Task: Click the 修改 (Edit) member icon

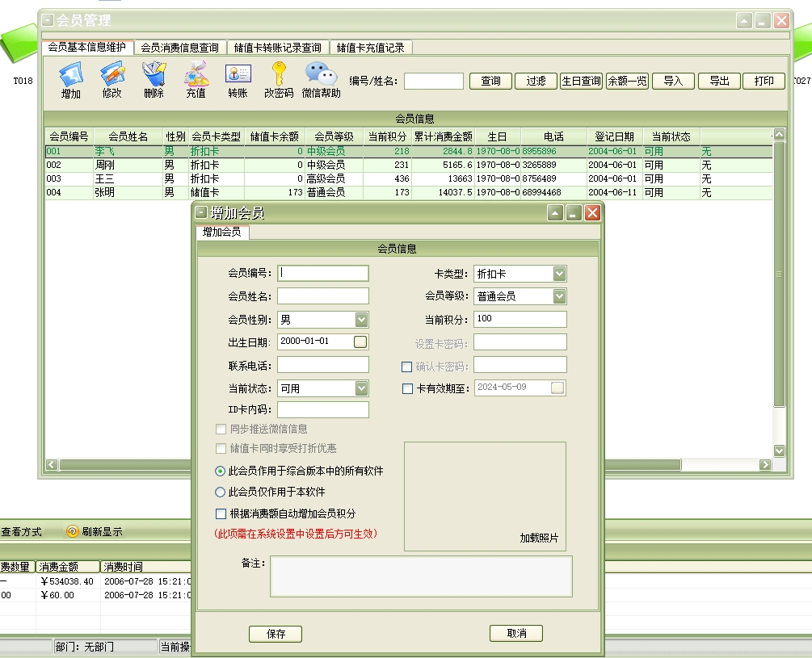Action: [111, 76]
